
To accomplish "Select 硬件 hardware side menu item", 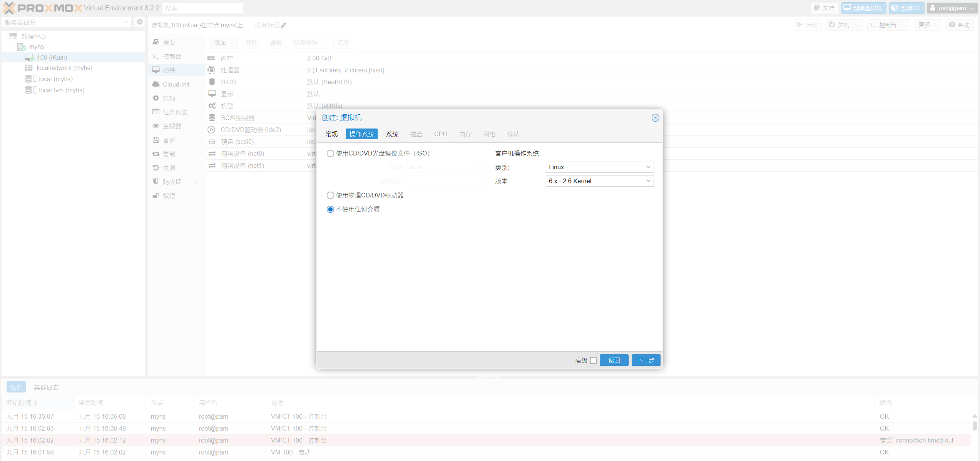I will pyautogui.click(x=176, y=70).
